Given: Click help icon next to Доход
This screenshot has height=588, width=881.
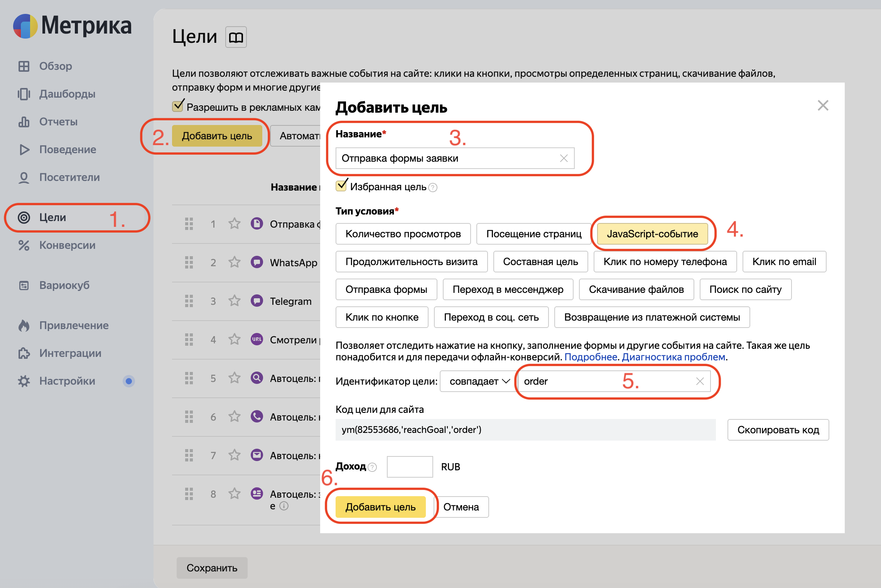Looking at the screenshot, I should tap(372, 467).
